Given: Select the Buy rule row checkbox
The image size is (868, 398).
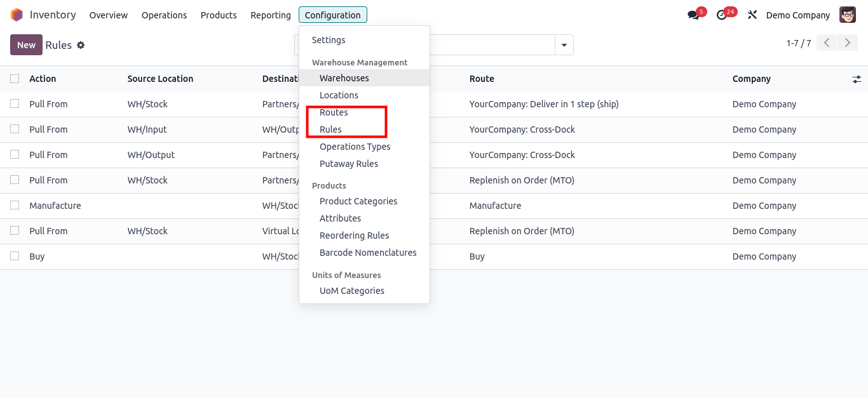Looking at the screenshot, I should coord(15,256).
